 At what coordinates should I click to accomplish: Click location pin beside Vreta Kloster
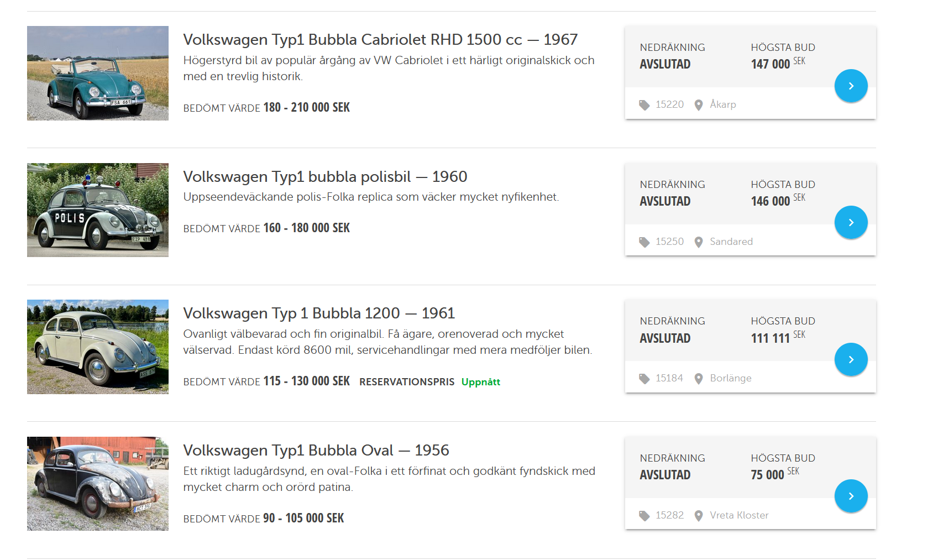[x=699, y=516]
